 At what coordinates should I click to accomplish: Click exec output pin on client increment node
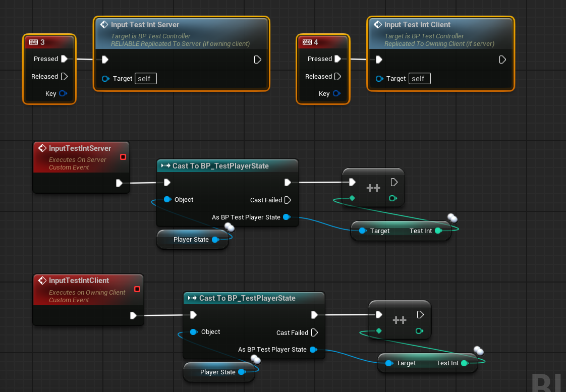[x=420, y=315]
